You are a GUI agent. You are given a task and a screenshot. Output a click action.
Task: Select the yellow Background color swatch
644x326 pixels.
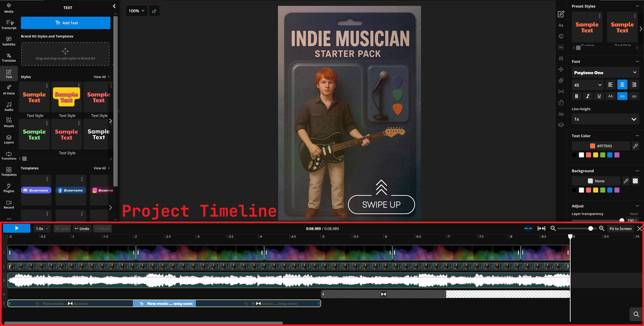tap(595, 190)
